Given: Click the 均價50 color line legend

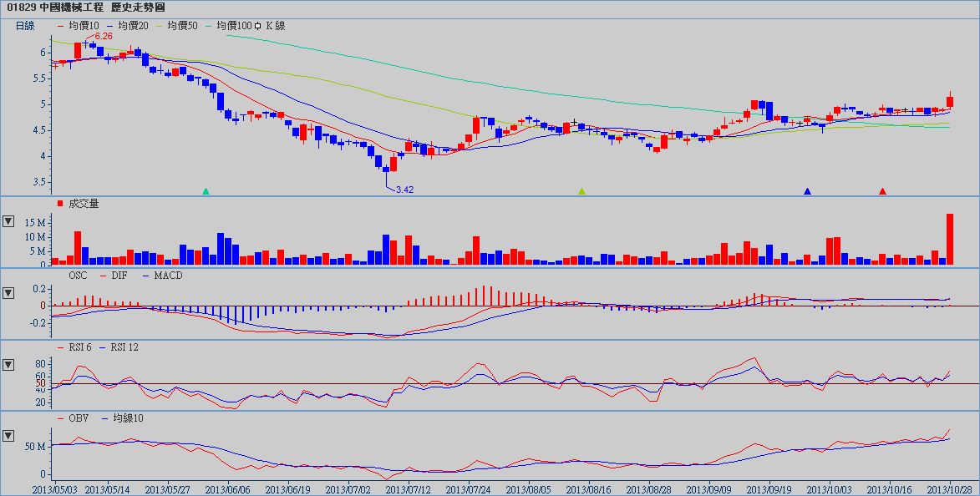Looking at the screenshot, I should [x=177, y=26].
